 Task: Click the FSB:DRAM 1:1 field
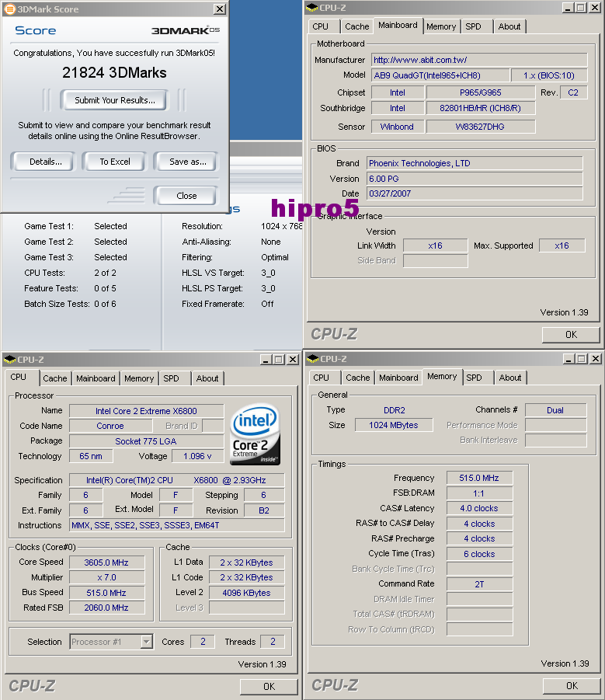(479, 493)
